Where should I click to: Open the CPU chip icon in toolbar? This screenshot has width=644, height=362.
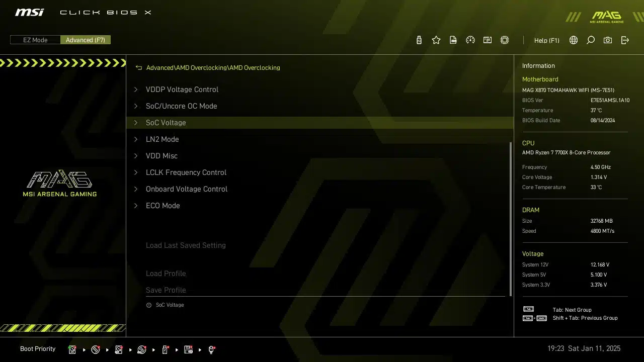[x=505, y=40]
